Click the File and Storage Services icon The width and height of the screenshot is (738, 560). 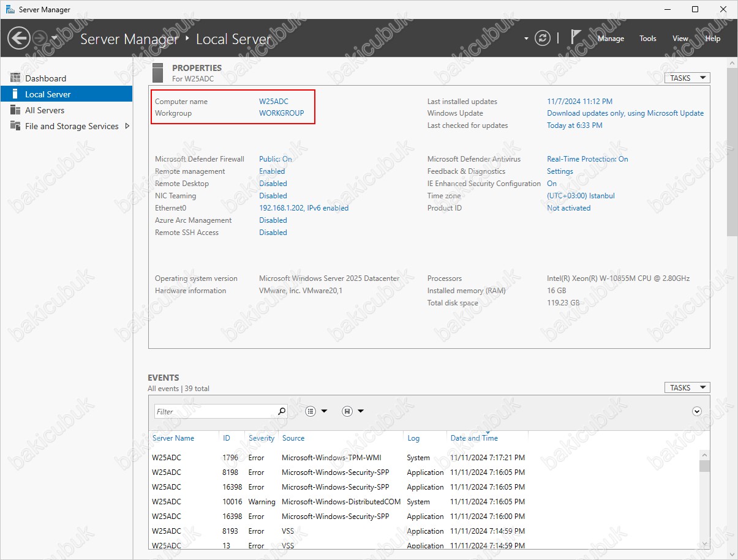click(x=15, y=126)
